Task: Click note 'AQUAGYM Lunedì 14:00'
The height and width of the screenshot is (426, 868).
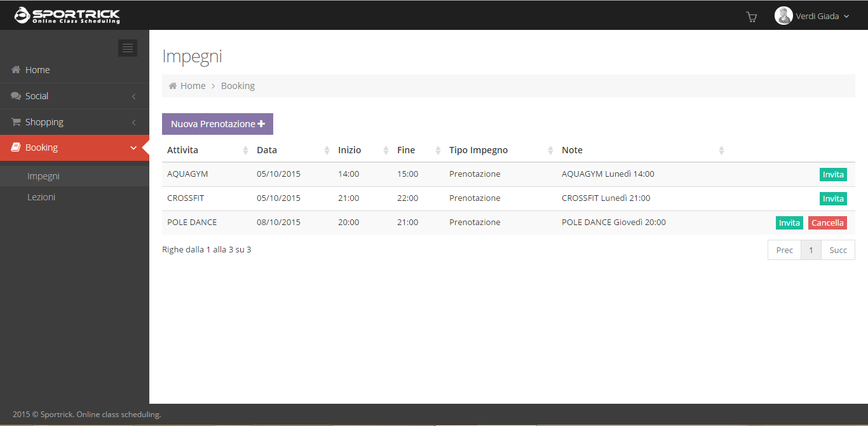Action: (x=607, y=174)
